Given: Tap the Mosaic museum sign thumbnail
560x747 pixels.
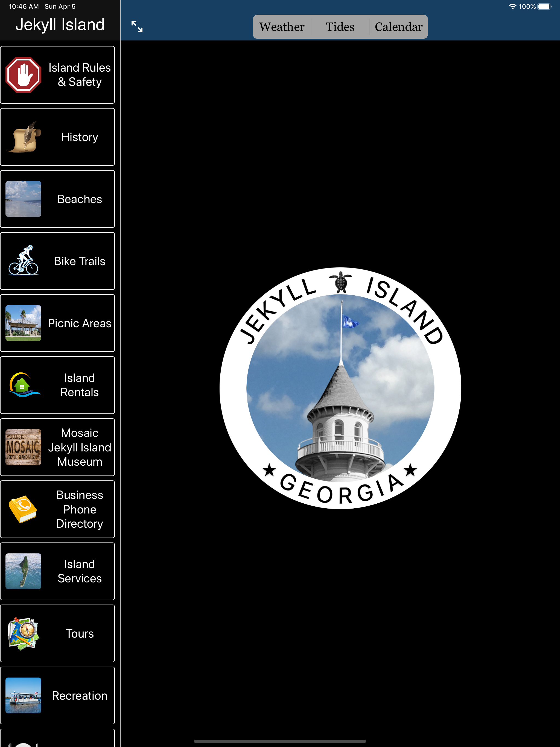Looking at the screenshot, I should pos(23,447).
